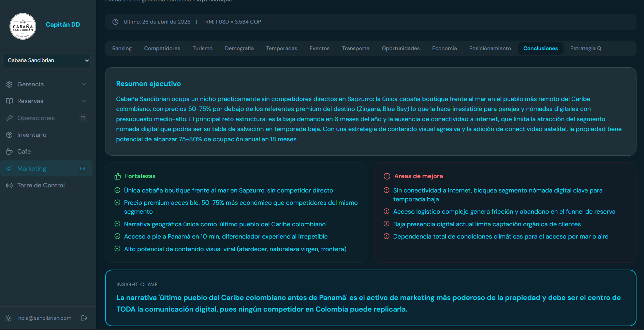Click the Gerencia gear icon
644x330 pixels.
[10, 84]
